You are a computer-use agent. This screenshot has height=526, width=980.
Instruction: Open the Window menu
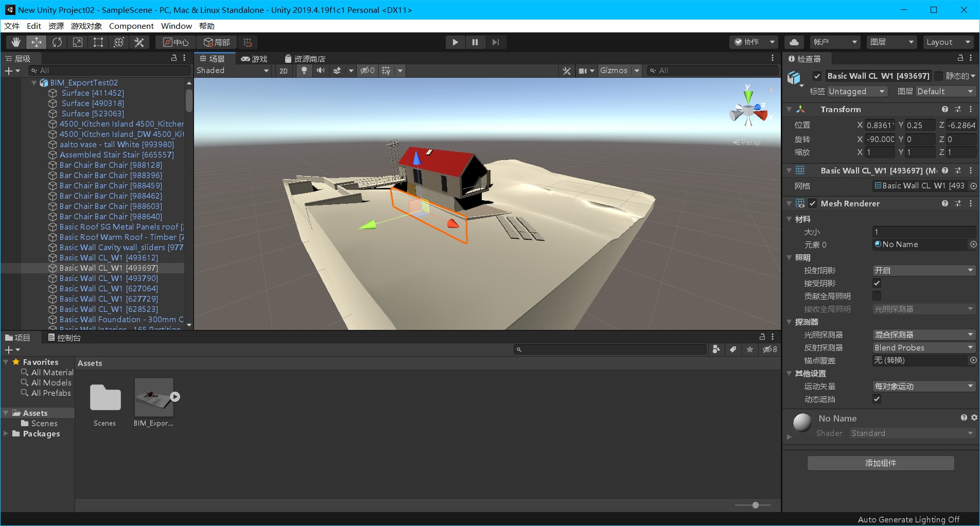click(176, 26)
